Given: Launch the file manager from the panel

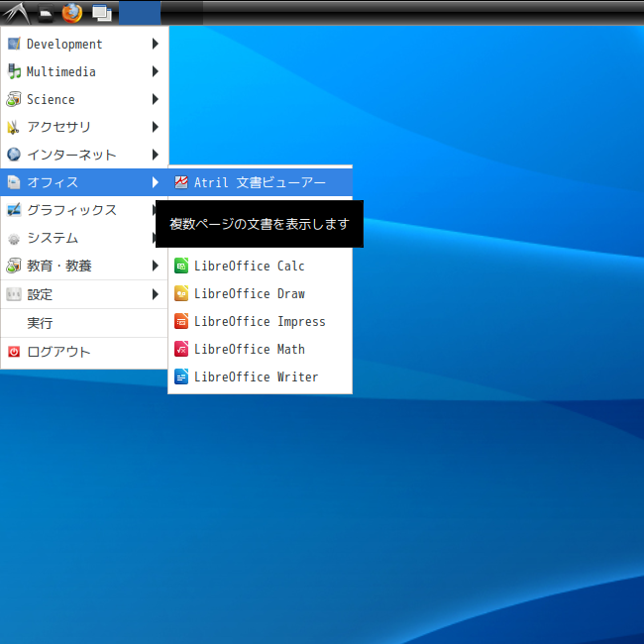Looking at the screenshot, I should click(46, 13).
